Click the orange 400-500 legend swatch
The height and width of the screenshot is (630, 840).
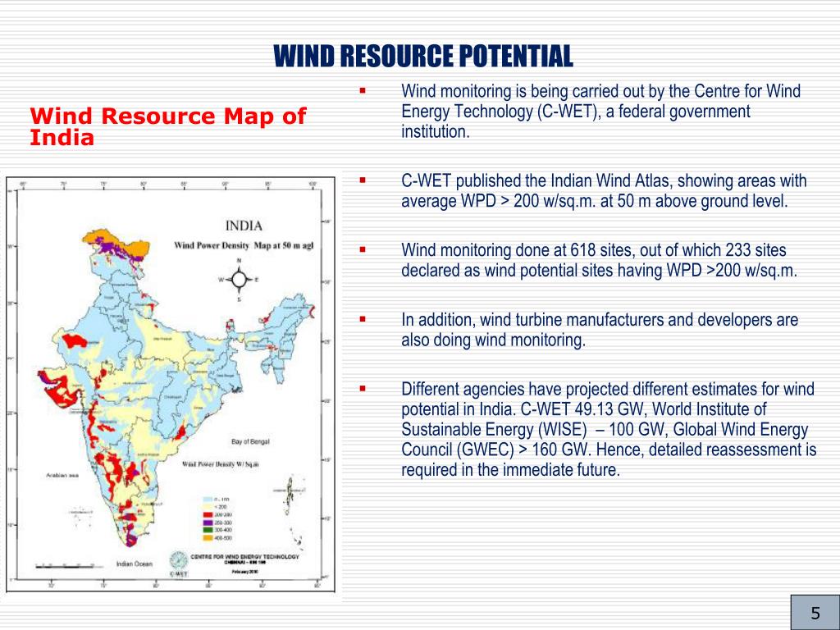point(208,538)
